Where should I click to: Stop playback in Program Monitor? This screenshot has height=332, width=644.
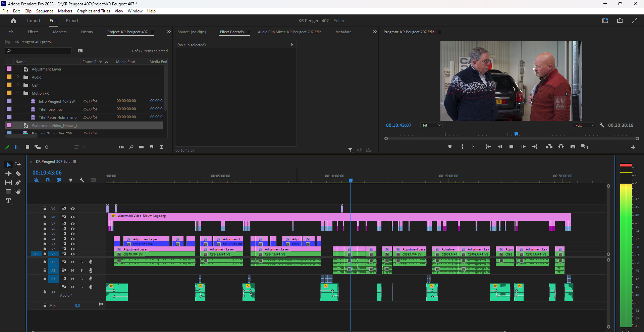point(511,147)
